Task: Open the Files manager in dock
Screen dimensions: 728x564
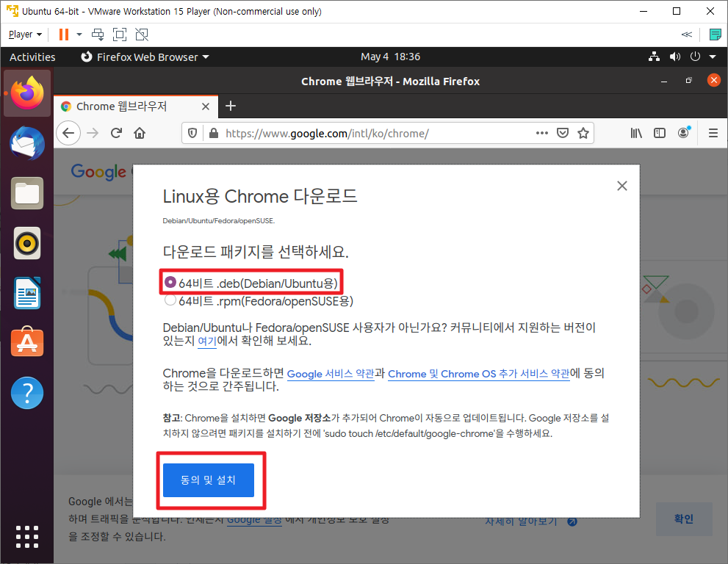Action: pyautogui.click(x=27, y=193)
